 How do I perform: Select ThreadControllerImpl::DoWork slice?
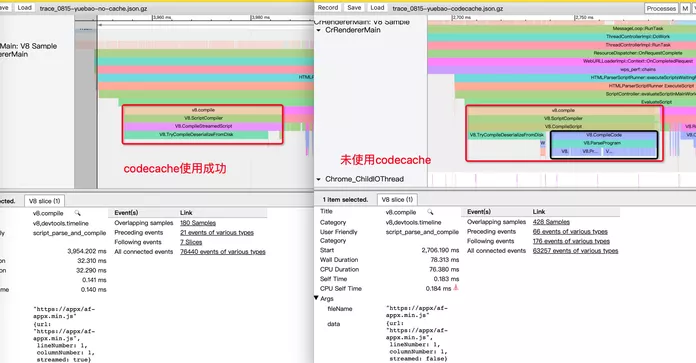(562, 37)
